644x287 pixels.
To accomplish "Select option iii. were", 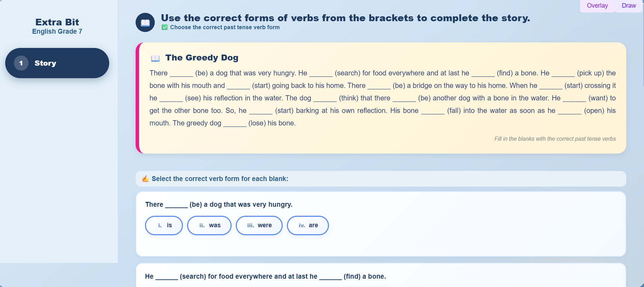I will click(x=259, y=225).
